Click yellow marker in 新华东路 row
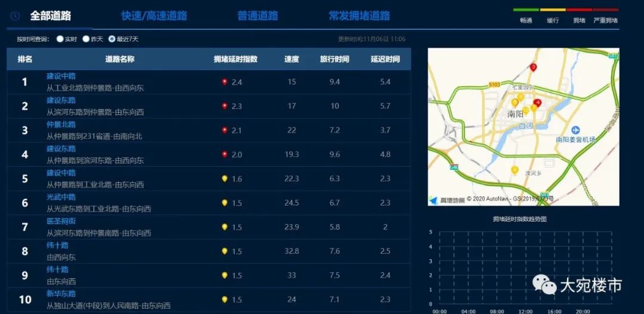This screenshot has height=314, width=644. pyautogui.click(x=224, y=299)
